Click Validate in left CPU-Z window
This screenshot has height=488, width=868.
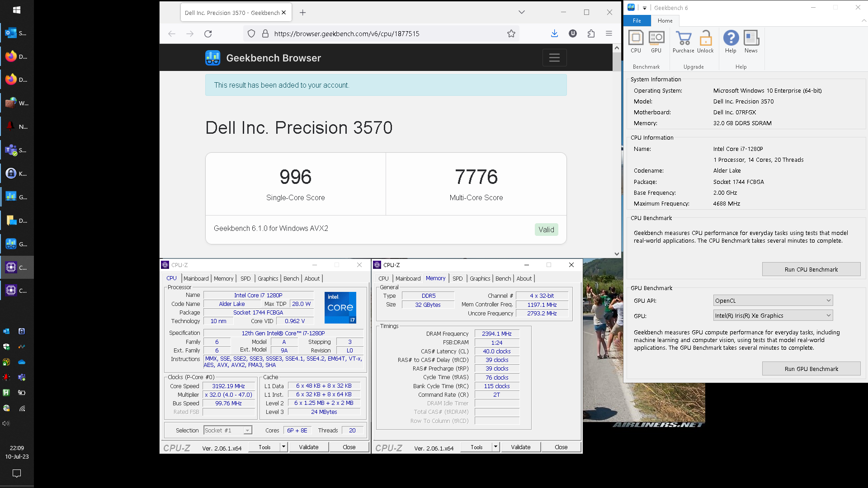[309, 447]
